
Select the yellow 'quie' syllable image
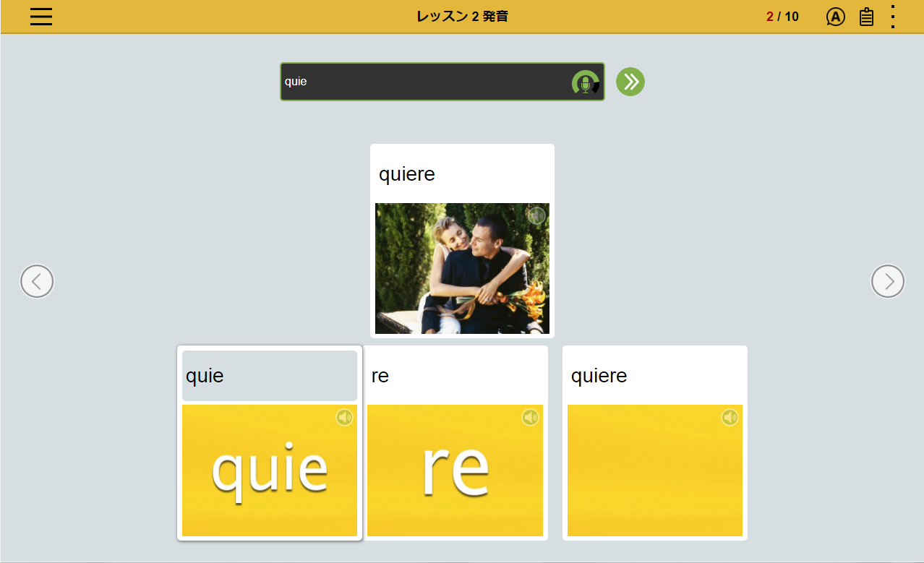click(x=269, y=470)
